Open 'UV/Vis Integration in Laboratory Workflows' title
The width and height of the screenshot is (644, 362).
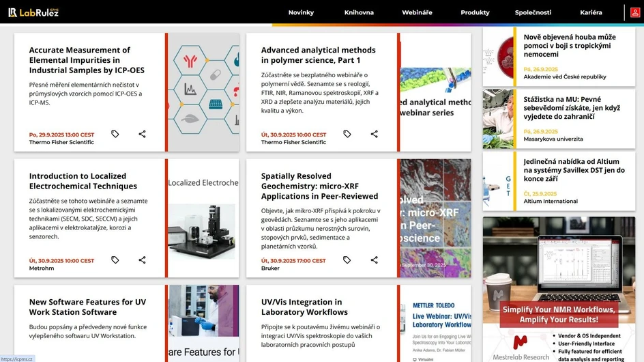304,307
